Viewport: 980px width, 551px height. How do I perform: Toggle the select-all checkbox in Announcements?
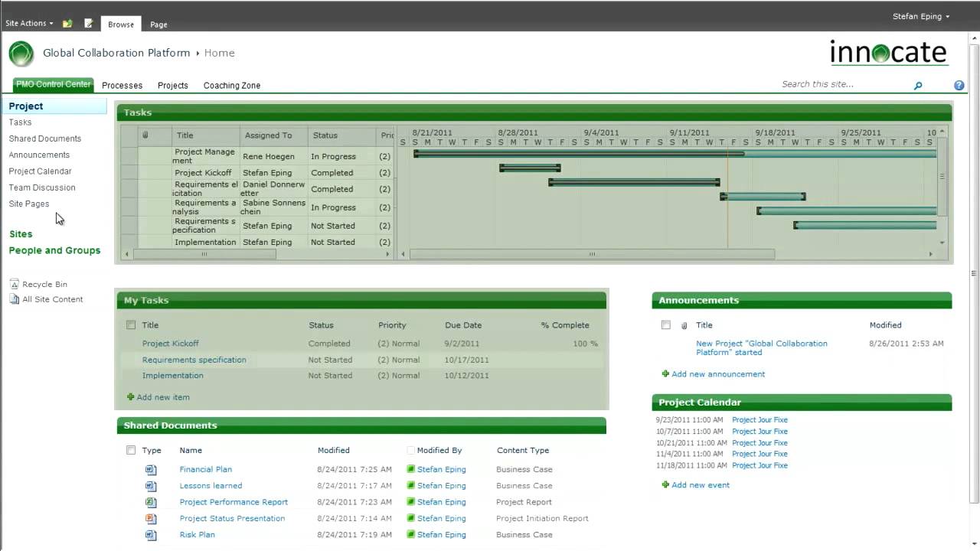click(x=666, y=325)
